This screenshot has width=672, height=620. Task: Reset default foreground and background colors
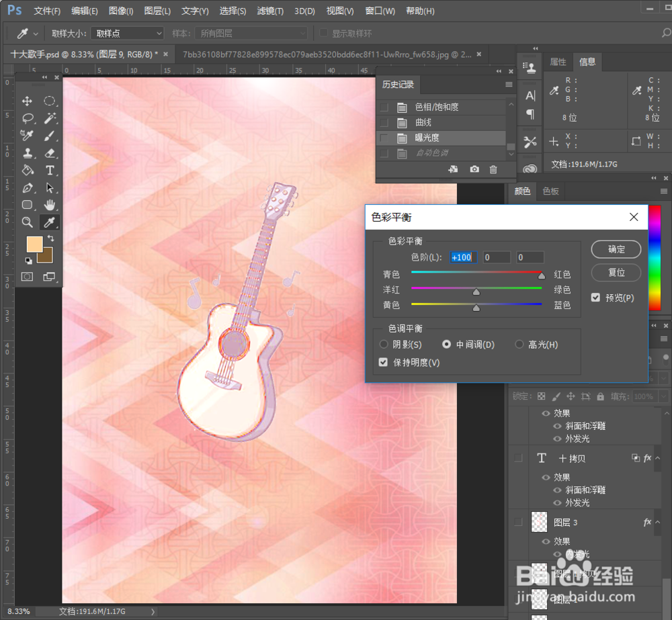(28, 261)
